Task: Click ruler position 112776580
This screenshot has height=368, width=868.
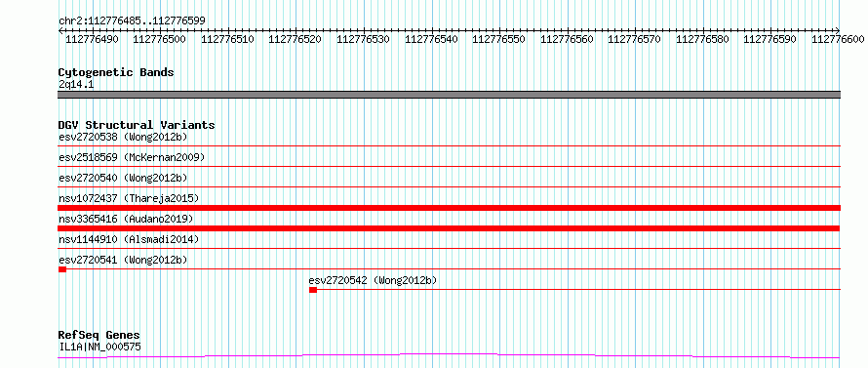Action: (702, 39)
